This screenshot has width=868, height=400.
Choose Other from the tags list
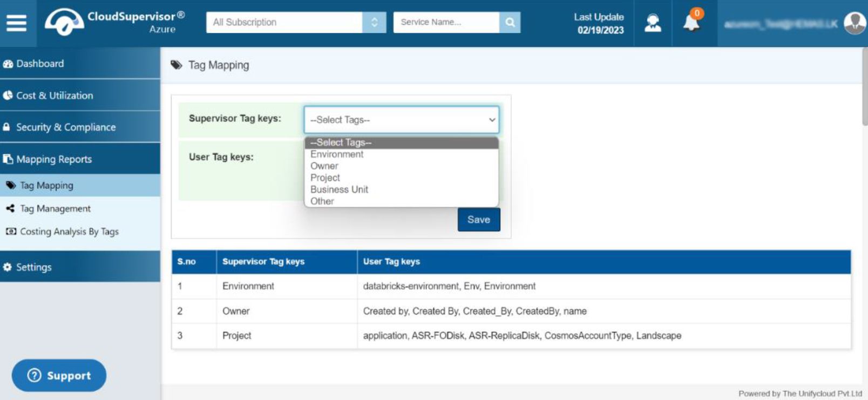coord(401,201)
